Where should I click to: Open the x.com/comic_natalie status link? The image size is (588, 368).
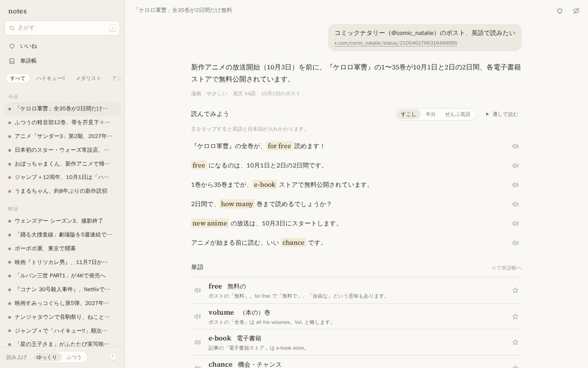pyautogui.click(x=396, y=43)
